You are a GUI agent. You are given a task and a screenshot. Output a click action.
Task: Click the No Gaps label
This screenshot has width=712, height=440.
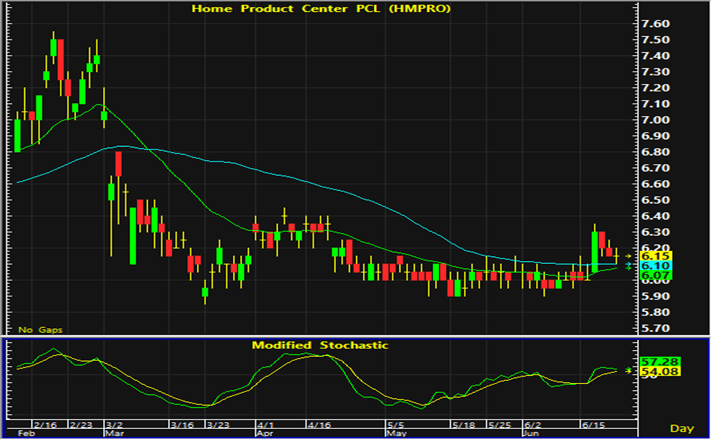tap(40, 330)
